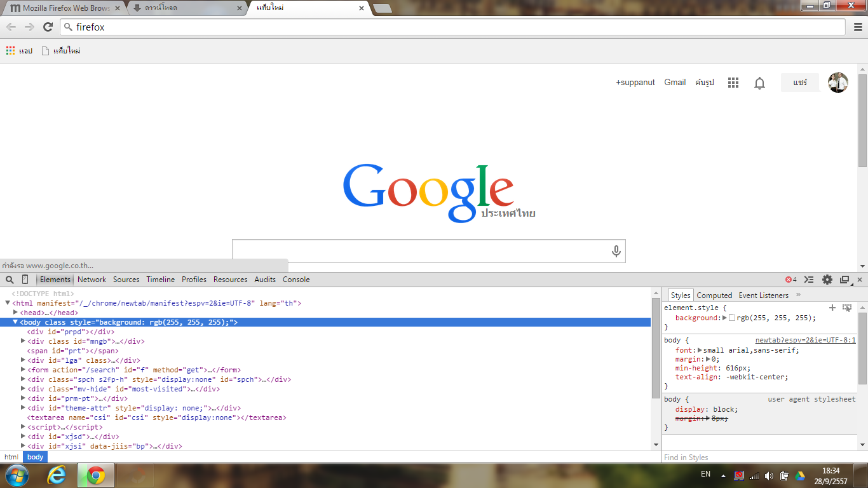Image resolution: width=868 pixels, height=488 pixels.
Task: Show more sidebar tabs with double chevron
Action: coord(798,295)
